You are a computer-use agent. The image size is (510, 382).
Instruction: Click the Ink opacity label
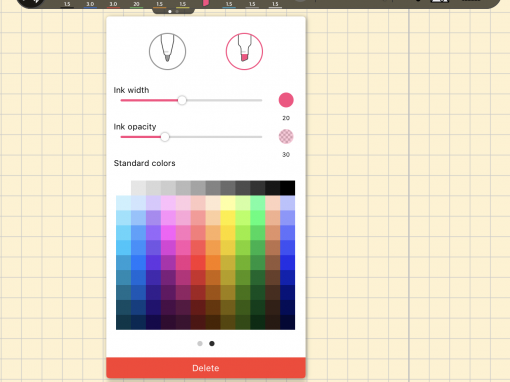tap(135, 127)
